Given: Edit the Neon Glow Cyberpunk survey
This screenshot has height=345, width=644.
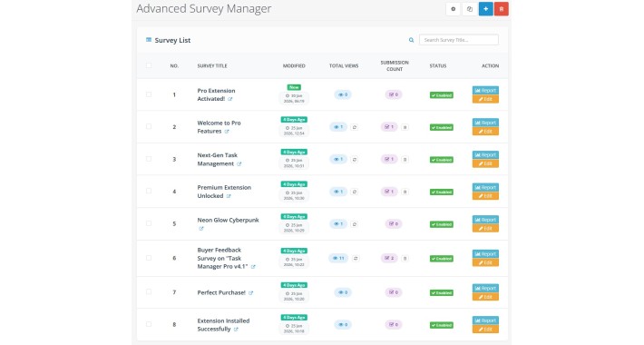Looking at the screenshot, I should click(x=485, y=229).
